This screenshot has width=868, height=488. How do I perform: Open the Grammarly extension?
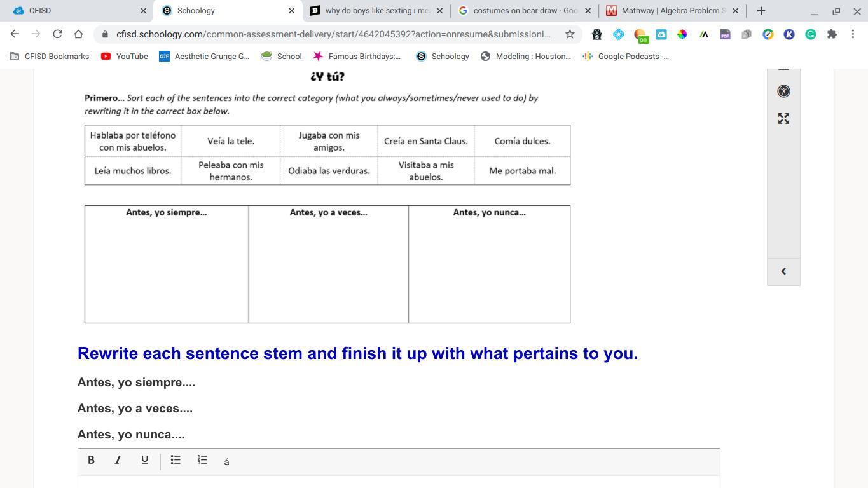pos(810,34)
